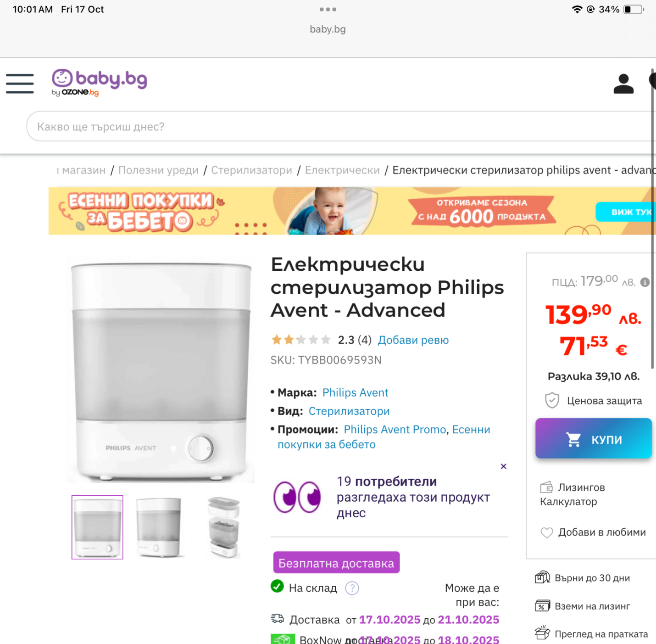Open the user account profile icon

(623, 84)
